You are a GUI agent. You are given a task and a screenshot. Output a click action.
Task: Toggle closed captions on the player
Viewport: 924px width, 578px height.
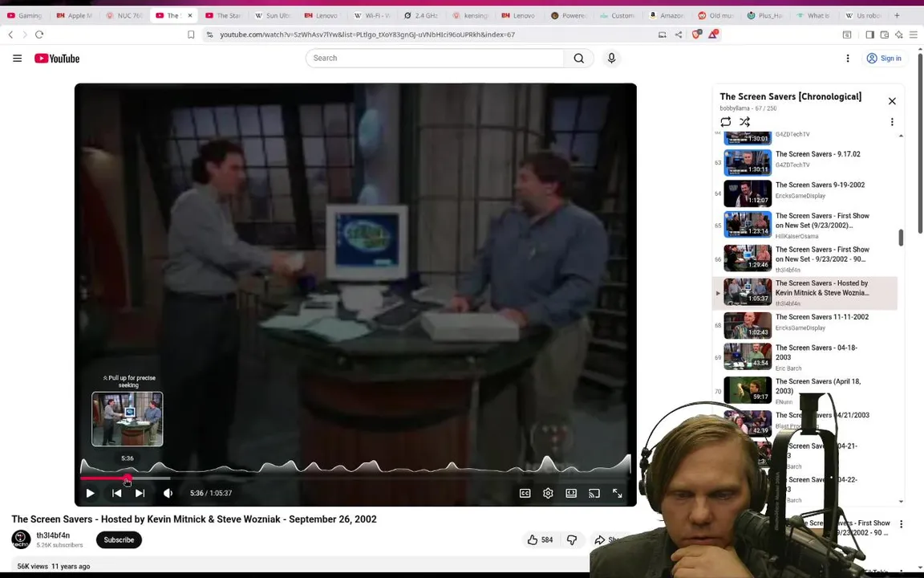tap(525, 493)
